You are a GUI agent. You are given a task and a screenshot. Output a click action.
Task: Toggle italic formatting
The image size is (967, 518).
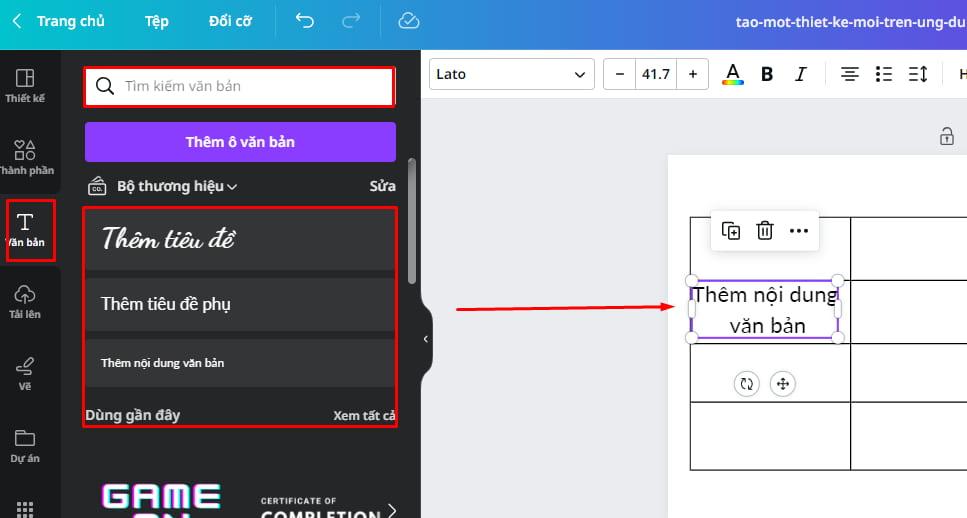tap(800, 74)
